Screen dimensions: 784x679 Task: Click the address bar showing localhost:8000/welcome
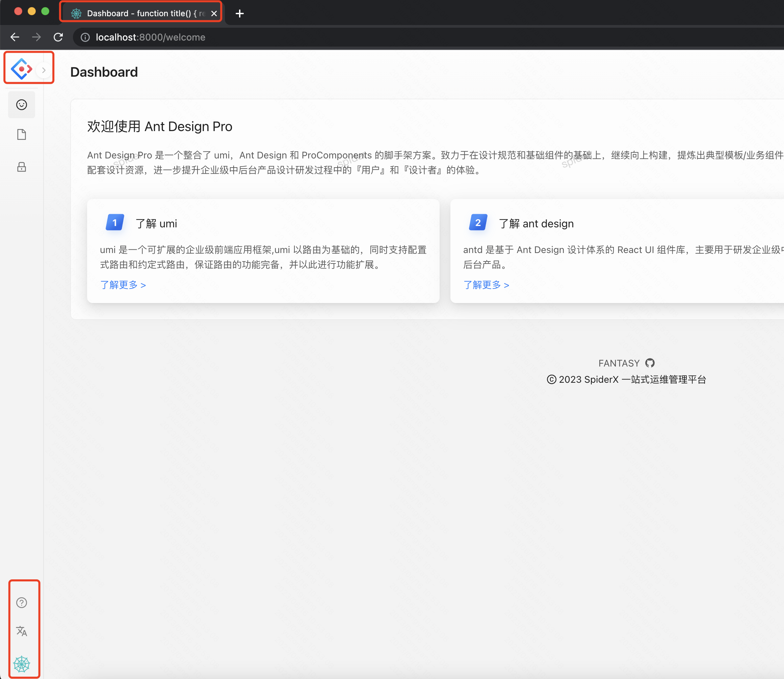pos(150,37)
